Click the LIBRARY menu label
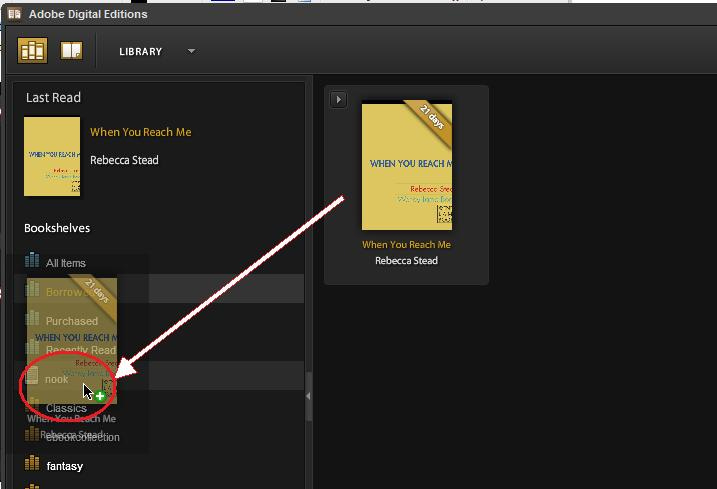The image size is (717, 489). (140, 52)
